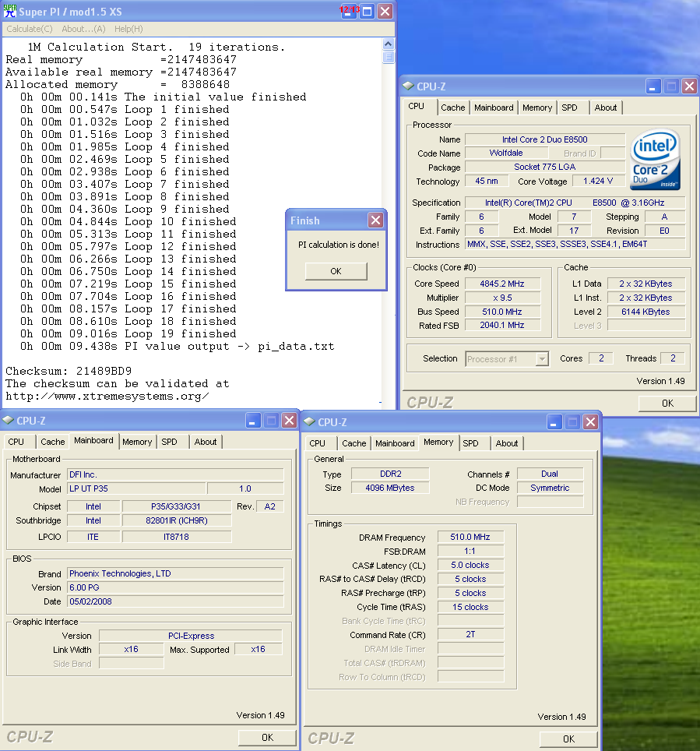
Task: Click the Super PI scrollbar thumb
Action: coord(389,57)
